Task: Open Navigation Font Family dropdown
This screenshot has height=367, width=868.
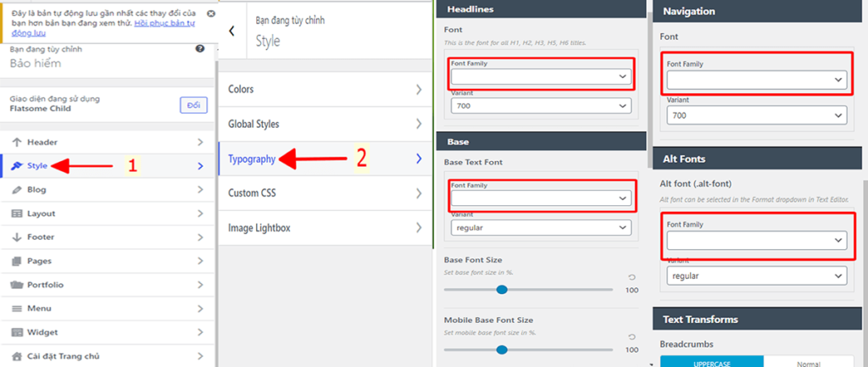Action: (756, 80)
